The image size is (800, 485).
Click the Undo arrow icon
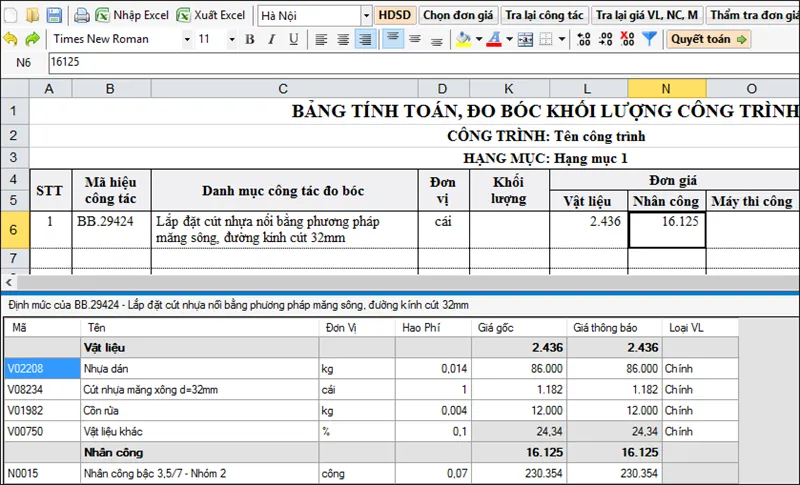click(11, 39)
